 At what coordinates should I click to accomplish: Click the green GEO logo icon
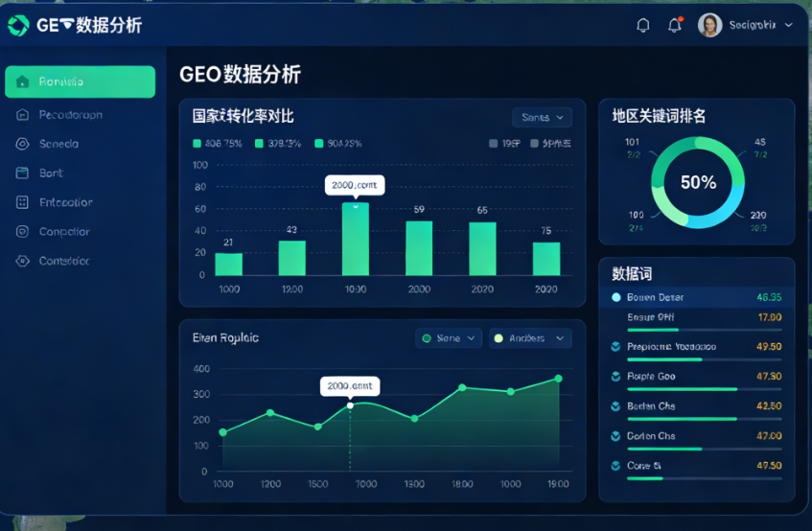tap(18, 25)
